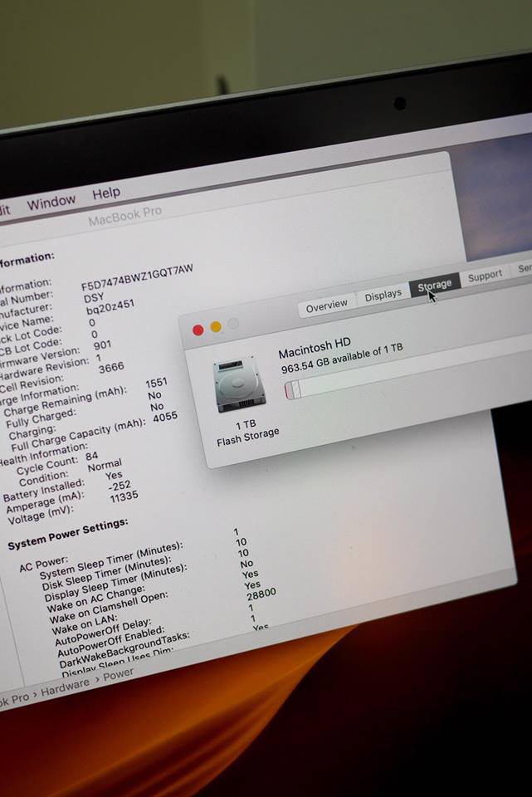532x797 pixels.
Task: Select device name bq20z451
Action: tap(110, 307)
